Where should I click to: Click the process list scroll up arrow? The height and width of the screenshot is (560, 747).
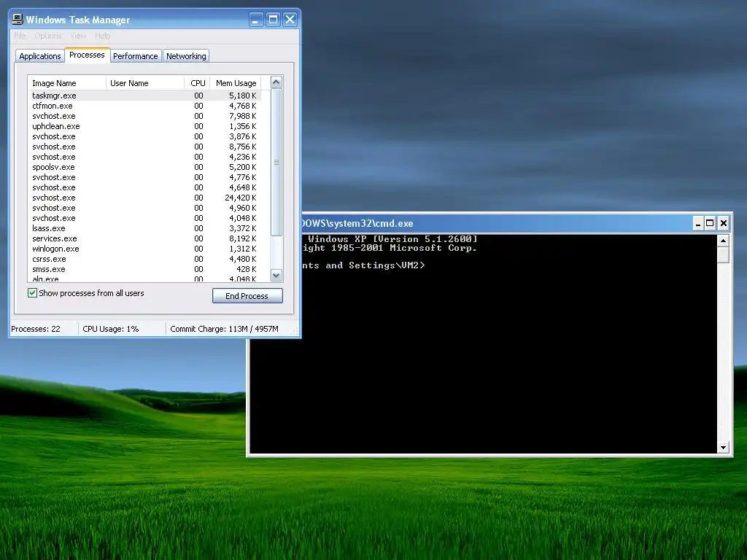click(x=276, y=82)
